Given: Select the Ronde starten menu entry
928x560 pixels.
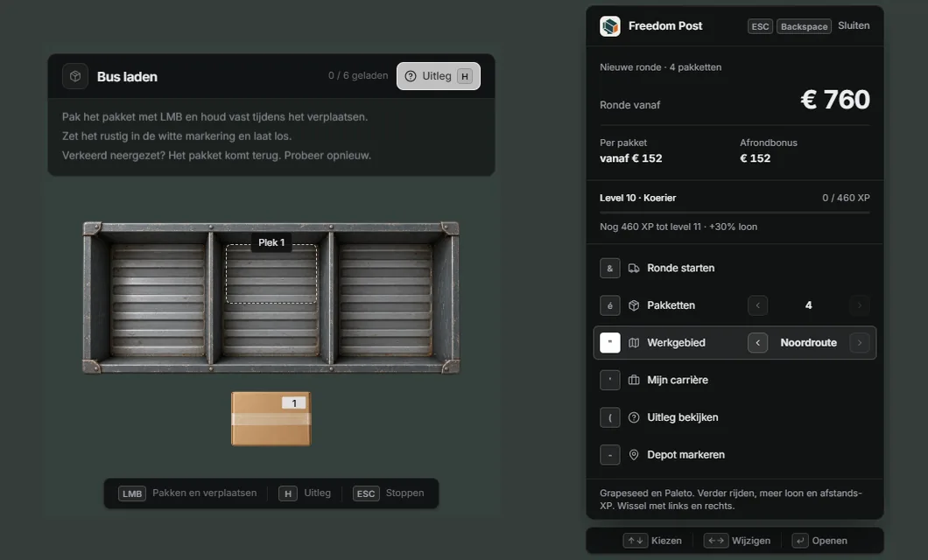Looking at the screenshot, I should [x=735, y=268].
